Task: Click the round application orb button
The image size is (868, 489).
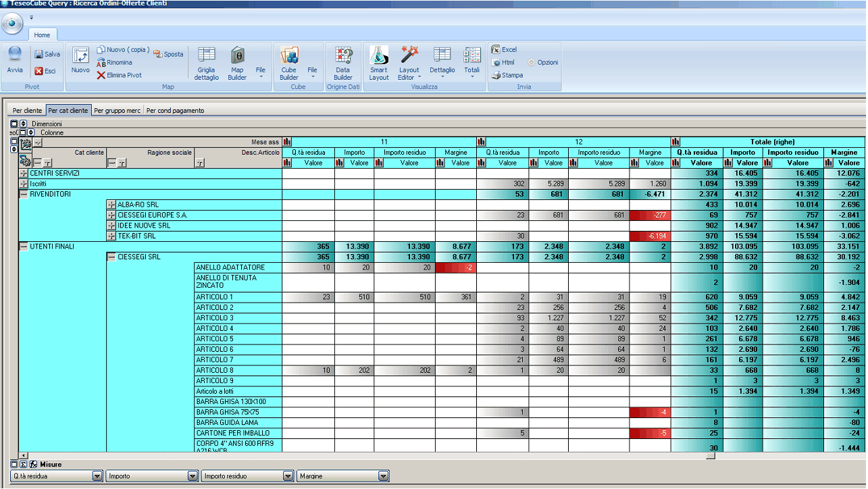Action: coord(12,24)
